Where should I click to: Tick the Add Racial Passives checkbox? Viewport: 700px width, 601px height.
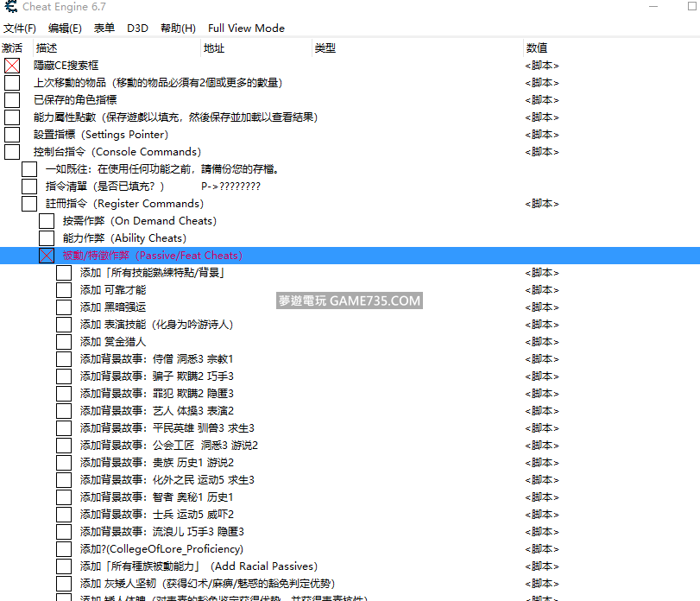click(64, 566)
